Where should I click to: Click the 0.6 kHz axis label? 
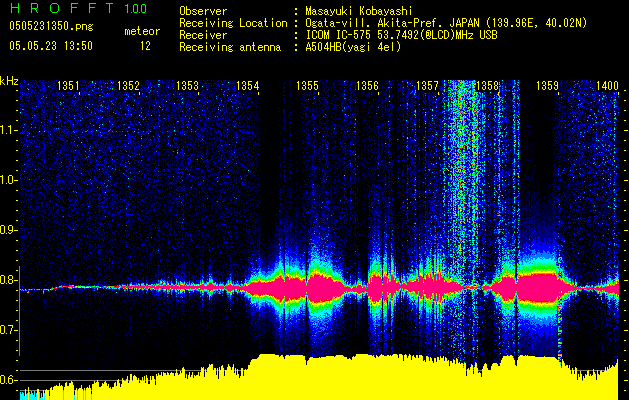[9, 380]
